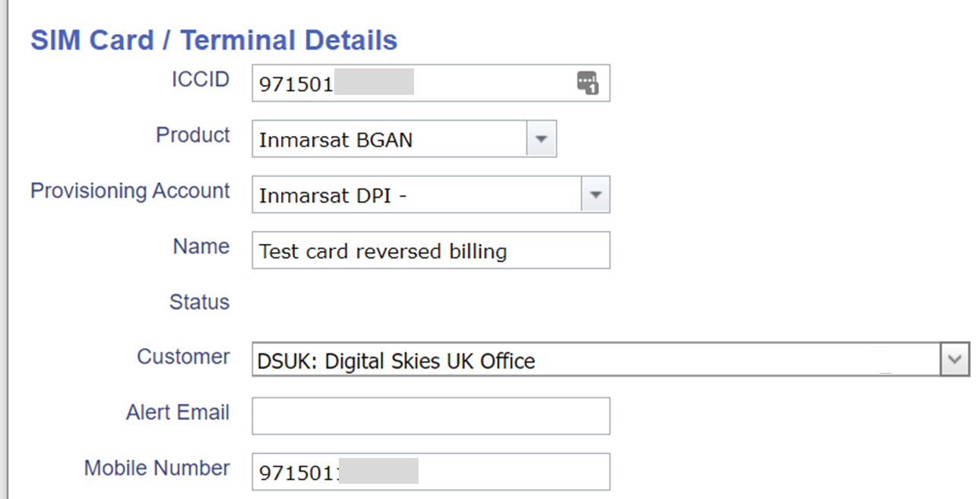Click the Name field with 'Test card reversed billing'
Image resolution: width=980 pixels, height=499 pixels.
430,251
